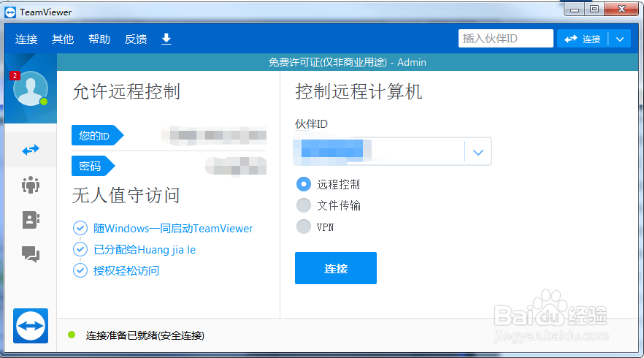Screen dimensions: 644x358
Task: Click status text 连接准备已就绪(安全连接)
Action: click(x=145, y=335)
